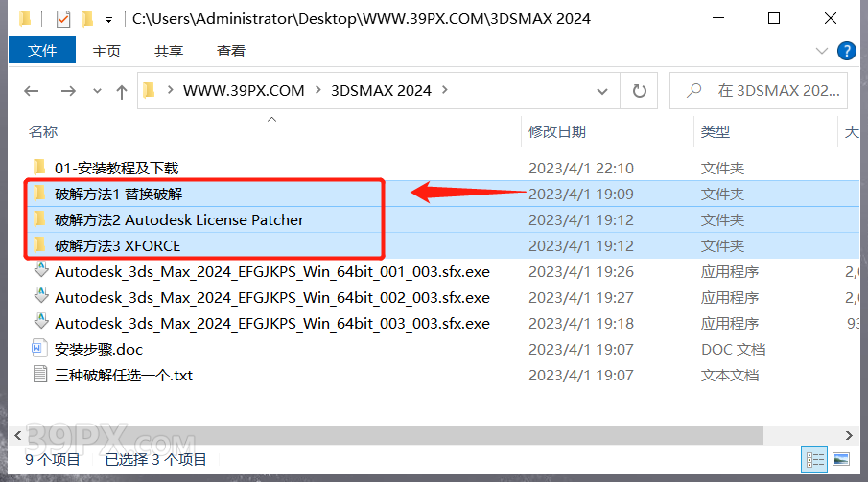Select the 001_003.sfx.exe installer file
868x482 pixels.
(271, 272)
